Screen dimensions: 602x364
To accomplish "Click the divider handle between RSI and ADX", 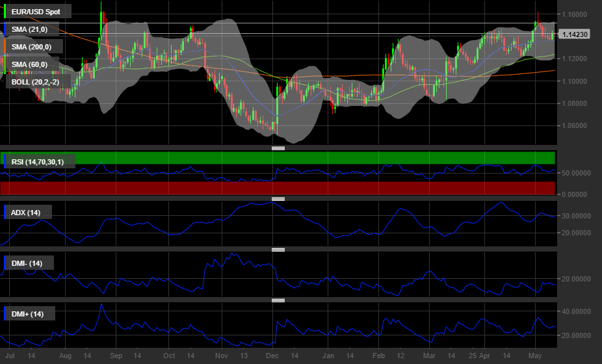I will tap(278, 198).
